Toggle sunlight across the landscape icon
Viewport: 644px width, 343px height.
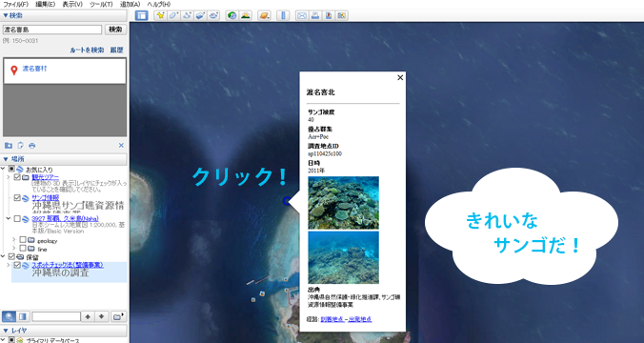coord(246,15)
